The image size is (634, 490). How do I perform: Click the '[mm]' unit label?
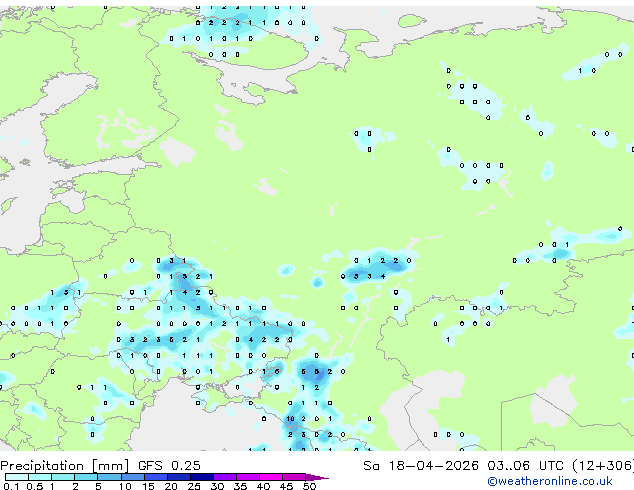111,466
